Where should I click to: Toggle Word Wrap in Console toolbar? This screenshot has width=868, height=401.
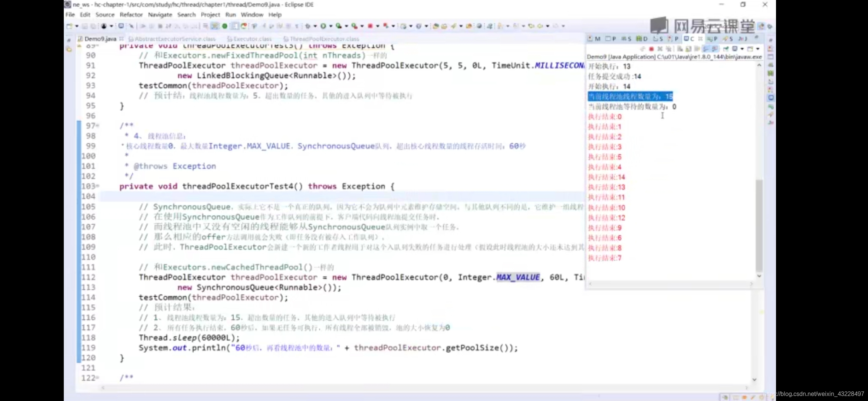[x=697, y=49]
